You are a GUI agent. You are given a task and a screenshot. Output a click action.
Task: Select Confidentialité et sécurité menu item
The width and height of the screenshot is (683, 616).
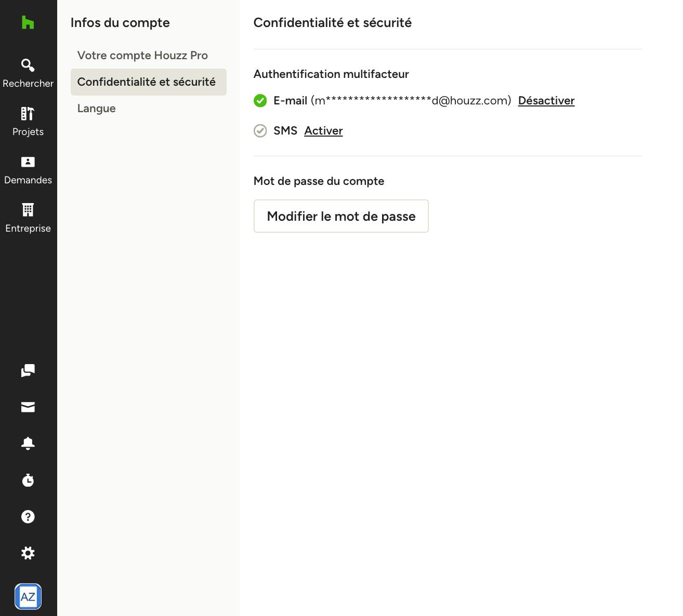(x=149, y=82)
